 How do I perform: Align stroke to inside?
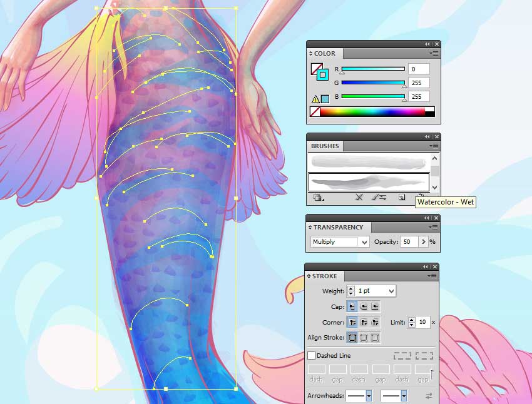pyautogui.click(x=364, y=338)
